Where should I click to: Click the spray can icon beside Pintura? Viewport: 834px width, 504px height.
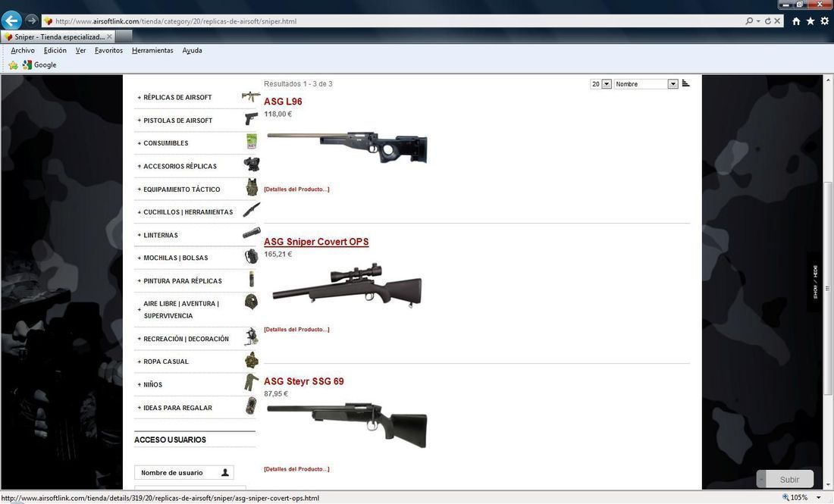click(x=252, y=279)
